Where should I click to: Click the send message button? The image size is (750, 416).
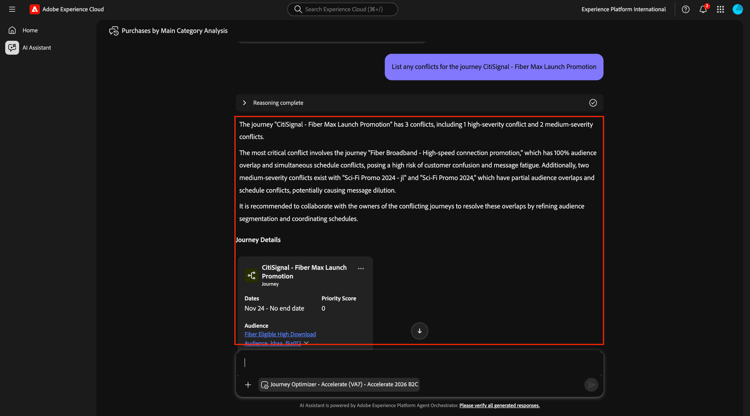[x=591, y=384]
